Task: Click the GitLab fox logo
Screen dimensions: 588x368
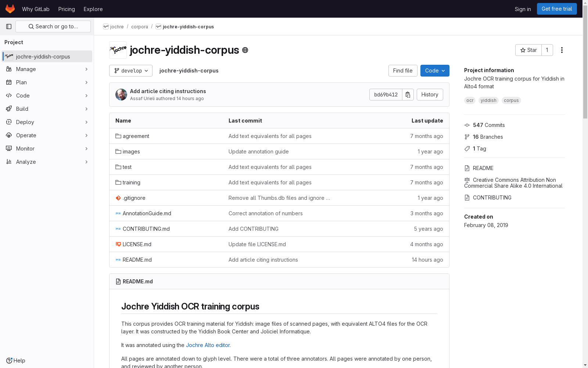Action: tap(10, 9)
